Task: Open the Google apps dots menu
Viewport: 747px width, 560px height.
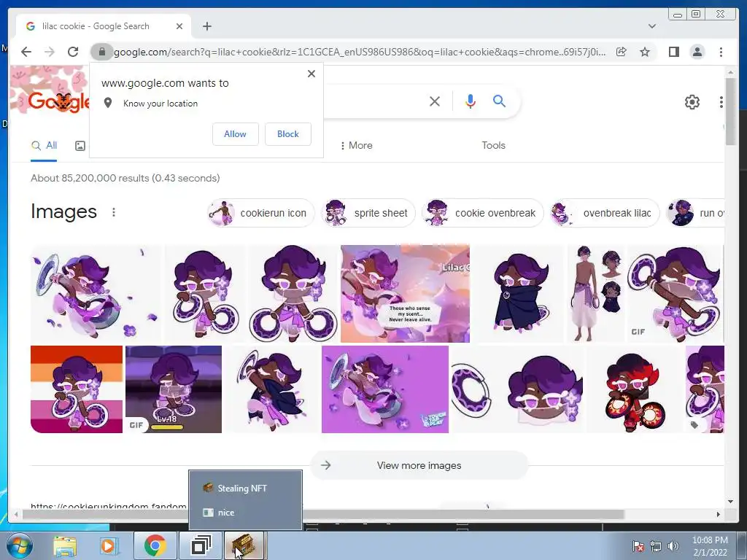Action: [721, 102]
